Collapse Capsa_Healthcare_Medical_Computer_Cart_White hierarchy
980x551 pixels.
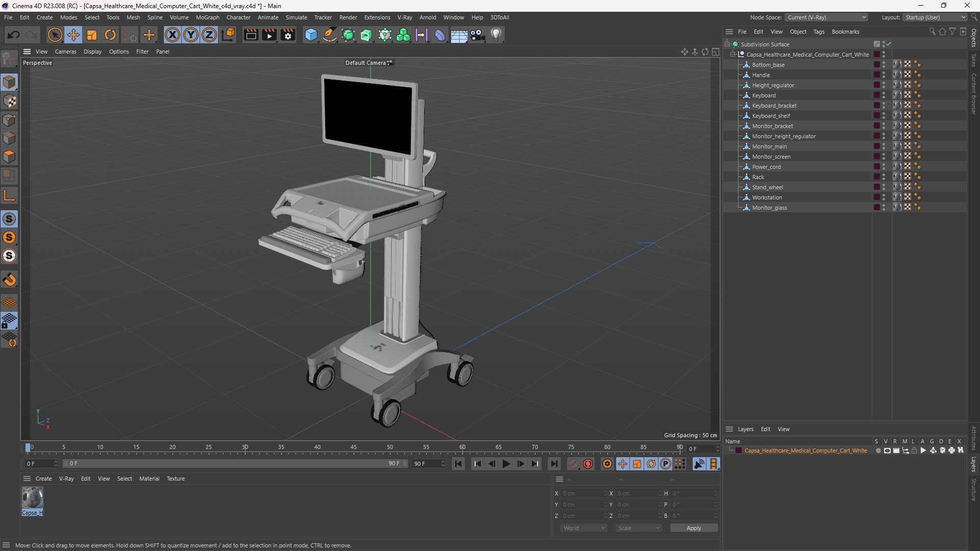733,54
